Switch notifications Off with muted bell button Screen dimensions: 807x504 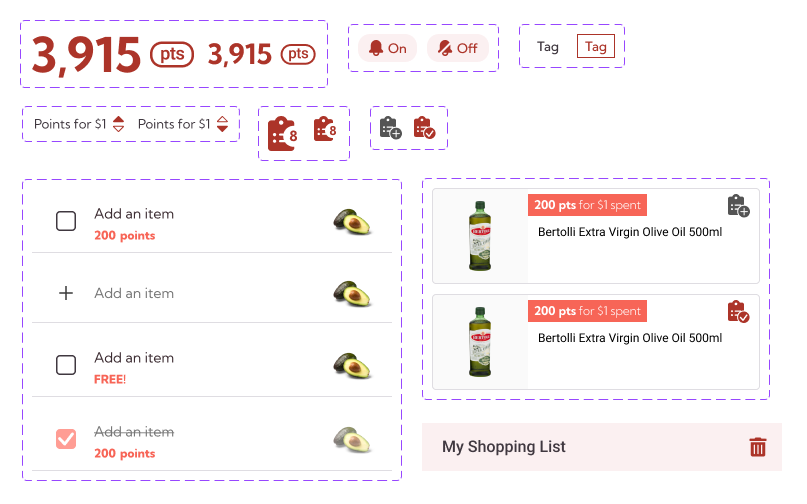click(457, 48)
